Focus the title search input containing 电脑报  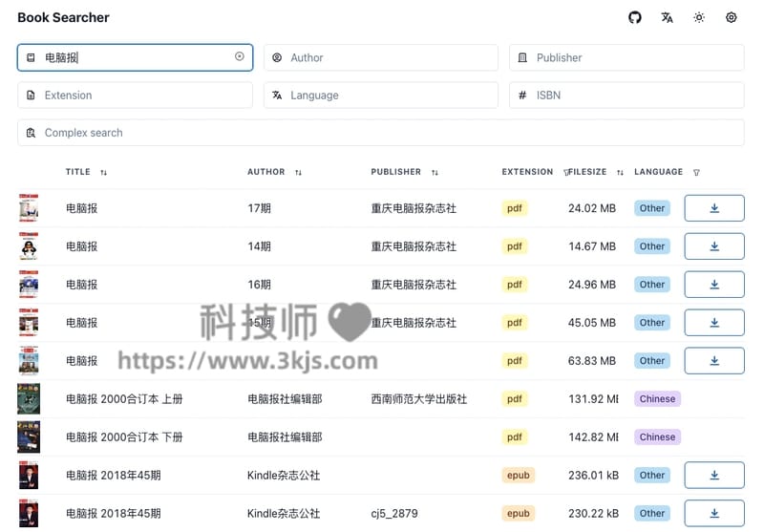point(135,57)
